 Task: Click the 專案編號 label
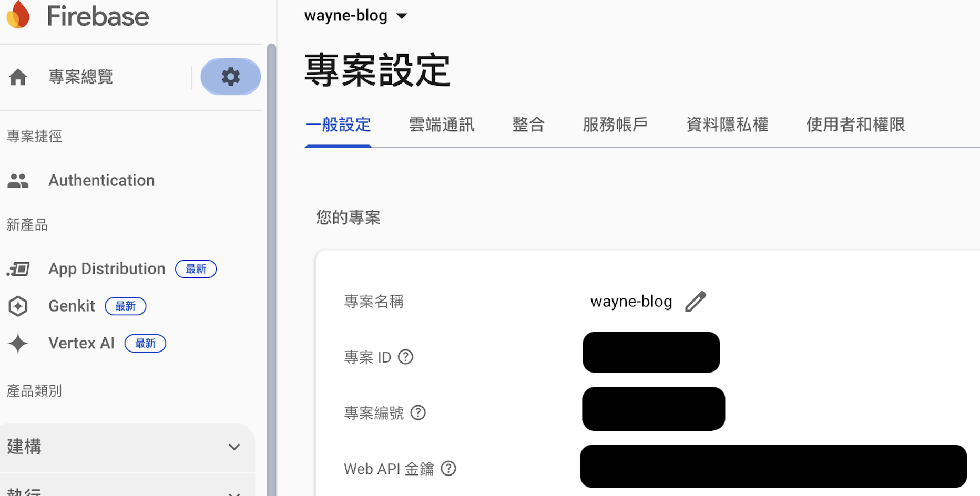point(374,413)
